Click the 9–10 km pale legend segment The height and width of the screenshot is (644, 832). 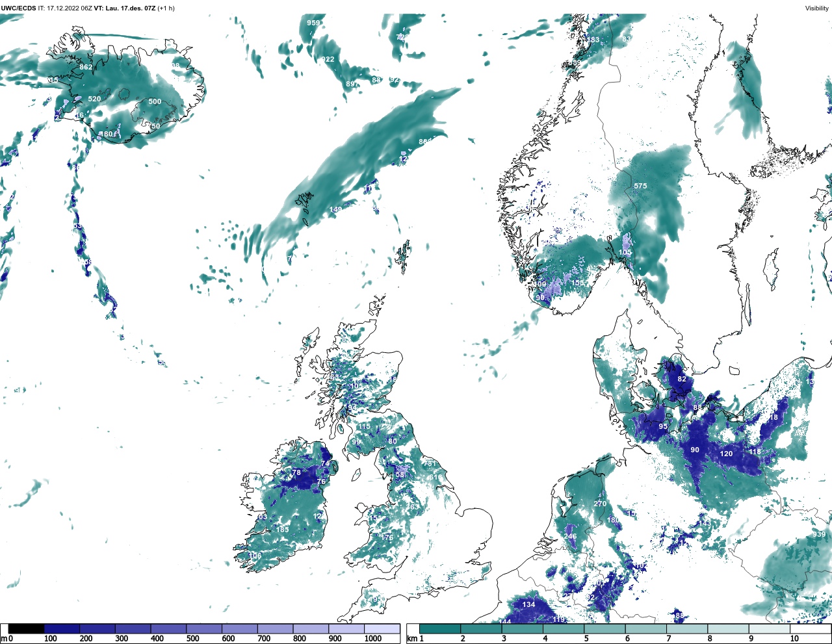pyautogui.click(x=770, y=629)
